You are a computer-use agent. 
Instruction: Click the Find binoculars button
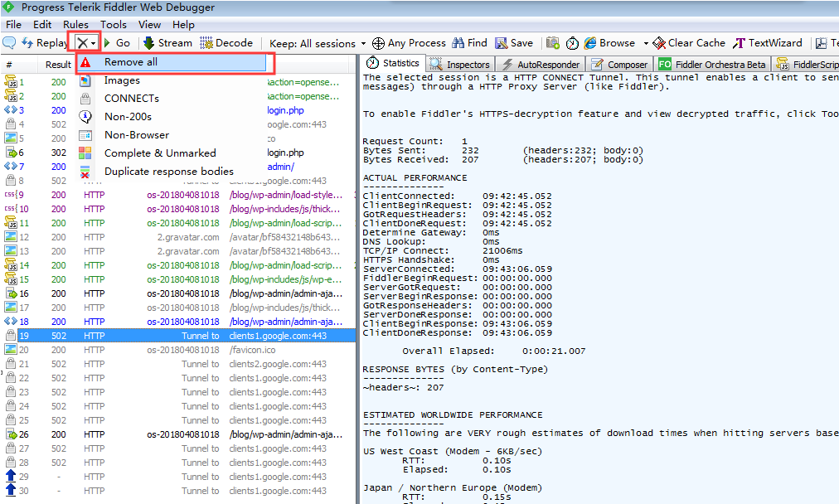tap(469, 43)
